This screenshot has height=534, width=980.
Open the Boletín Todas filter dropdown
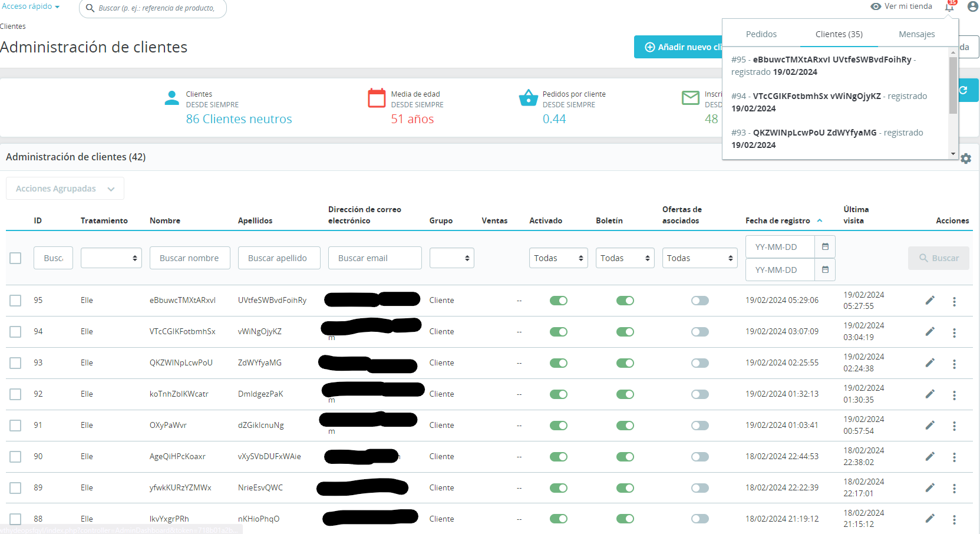[625, 258]
